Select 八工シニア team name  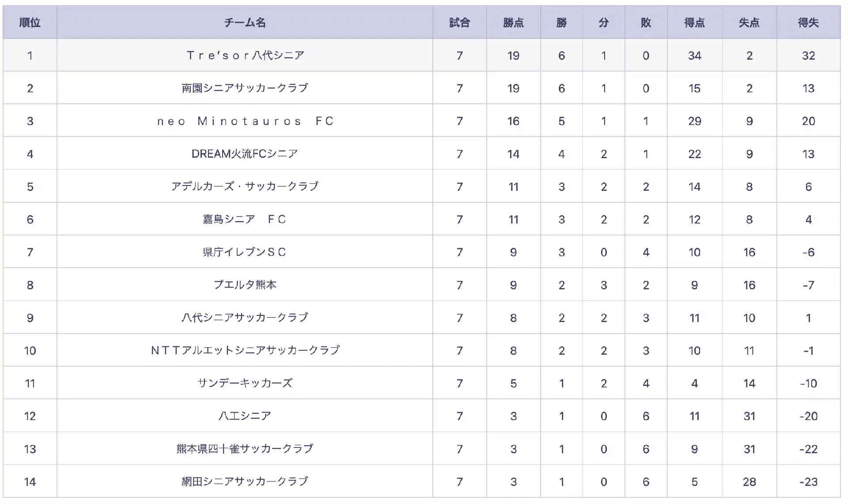point(245,416)
